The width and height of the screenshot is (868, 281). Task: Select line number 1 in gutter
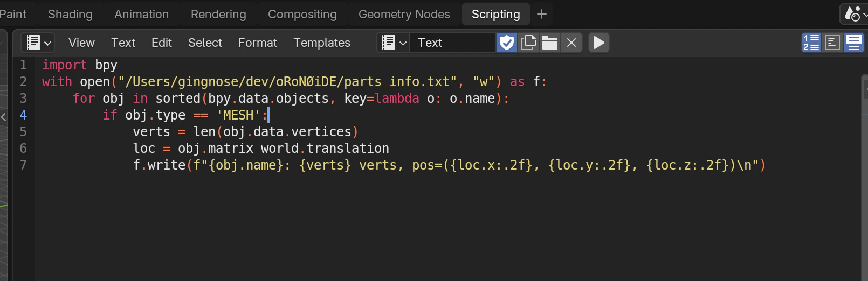point(23,65)
